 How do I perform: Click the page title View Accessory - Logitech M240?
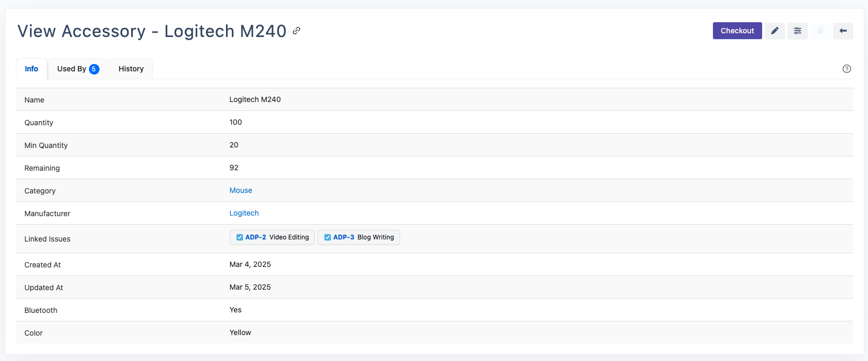click(152, 31)
